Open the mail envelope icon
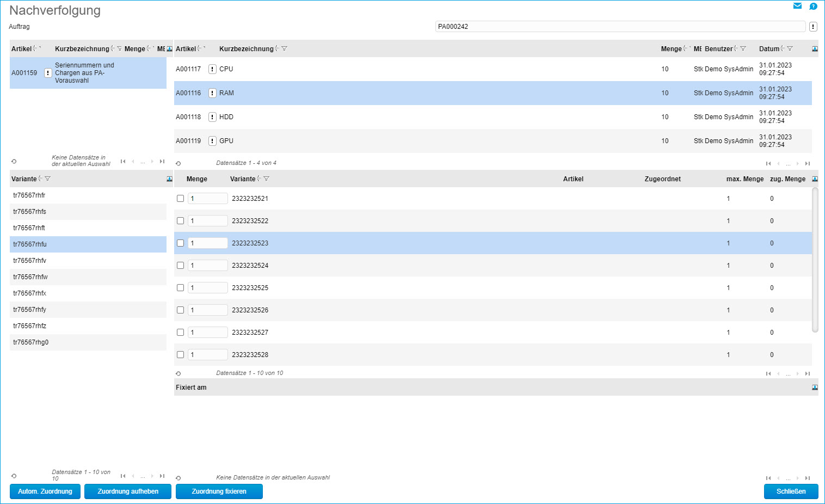Image resolution: width=825 pixels, height=504 pixels. click(x=797, y=7)
